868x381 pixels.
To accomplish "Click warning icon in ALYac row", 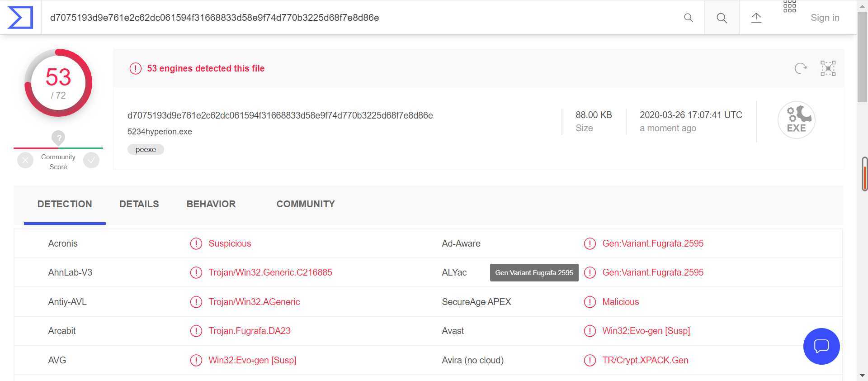I will tap(590, 272).
